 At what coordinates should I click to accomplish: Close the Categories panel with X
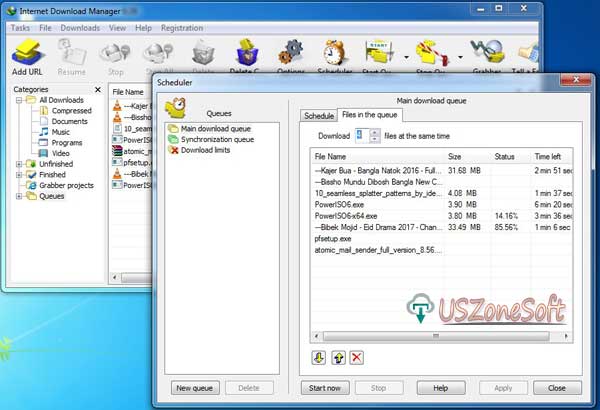point(98,89)
